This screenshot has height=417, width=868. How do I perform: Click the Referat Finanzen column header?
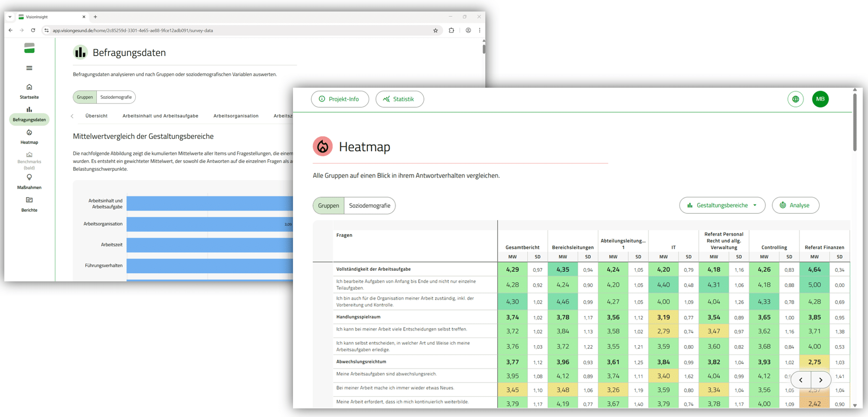(x=824, y=247)
